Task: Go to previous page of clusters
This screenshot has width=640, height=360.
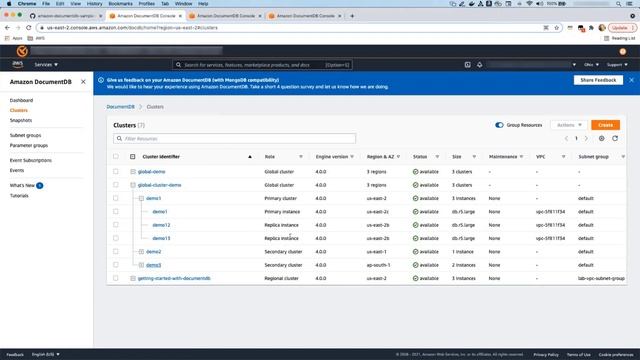Action: click(567, 138)
